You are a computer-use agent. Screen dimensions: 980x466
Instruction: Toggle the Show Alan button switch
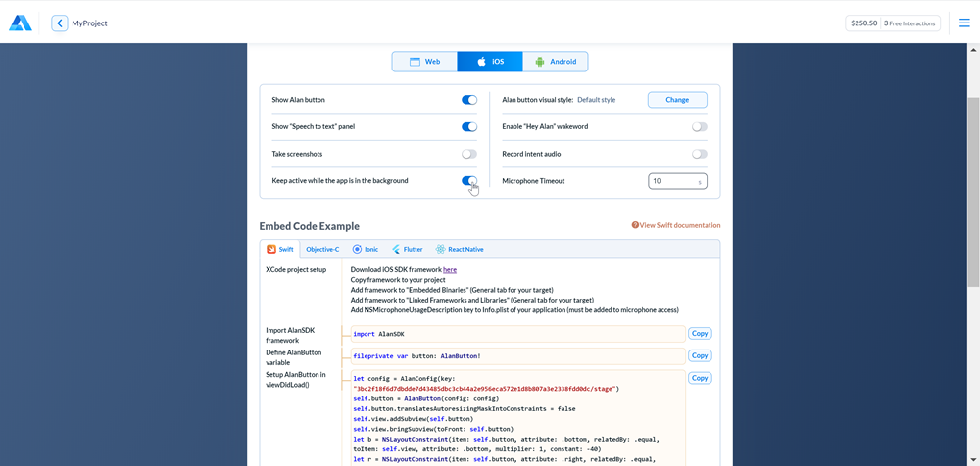click(x=469, y=100)
